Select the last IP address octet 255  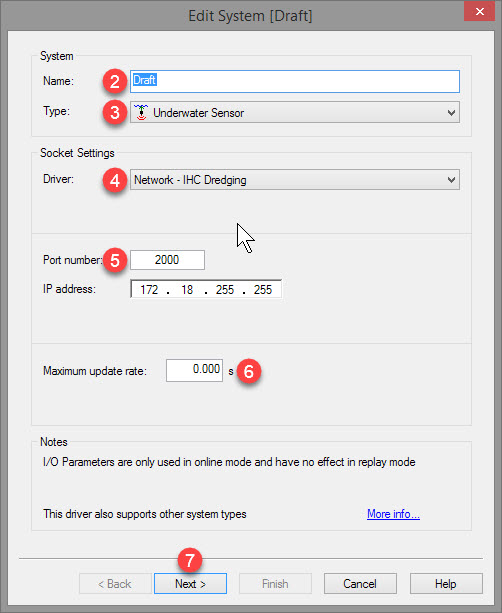263,290
